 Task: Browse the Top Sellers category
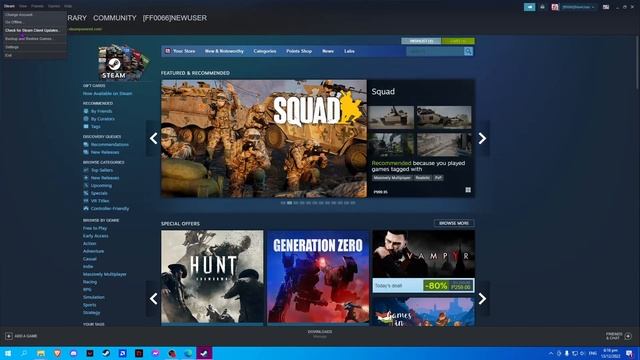(102, 170)
